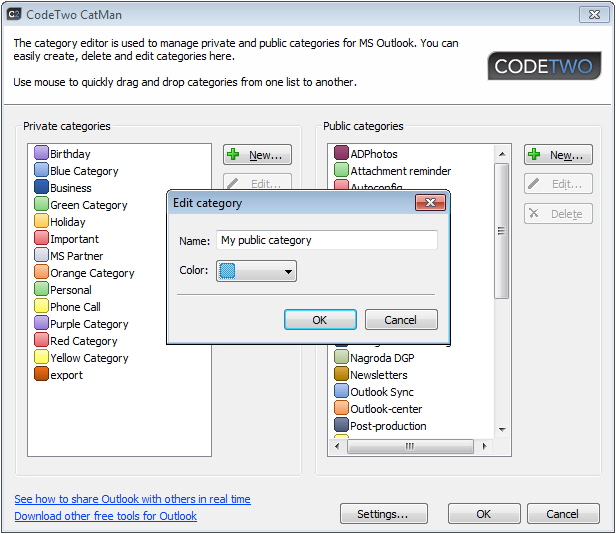Click the Public categories vertical scrollbar thumb
This screenshot has height=534, width=616.
tap(501, 231)
